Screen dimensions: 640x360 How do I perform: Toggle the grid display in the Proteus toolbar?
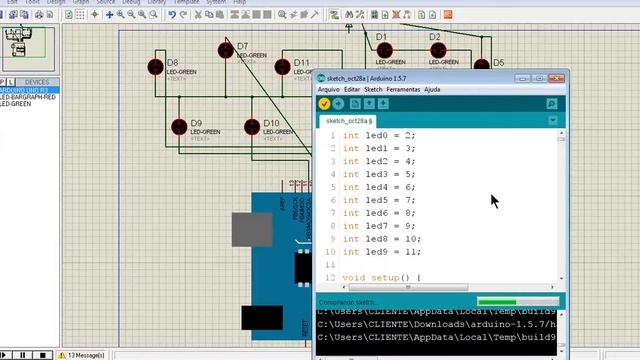[x=80, y=15]
